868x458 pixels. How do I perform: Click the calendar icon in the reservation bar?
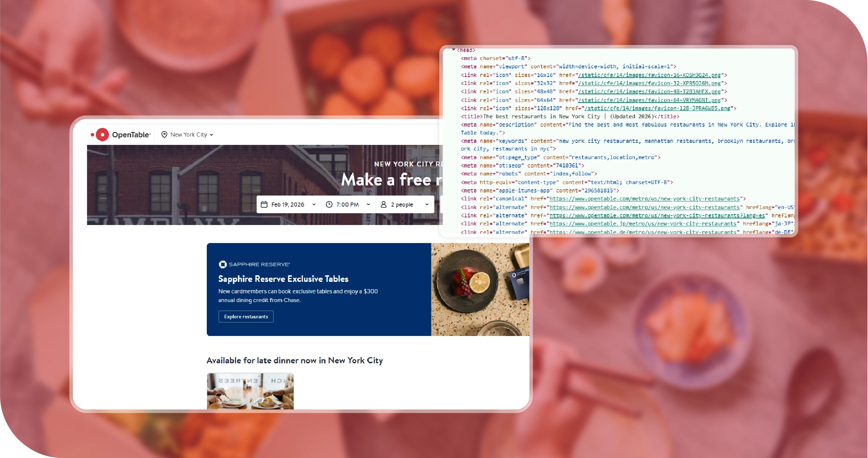tap(264, 204)
